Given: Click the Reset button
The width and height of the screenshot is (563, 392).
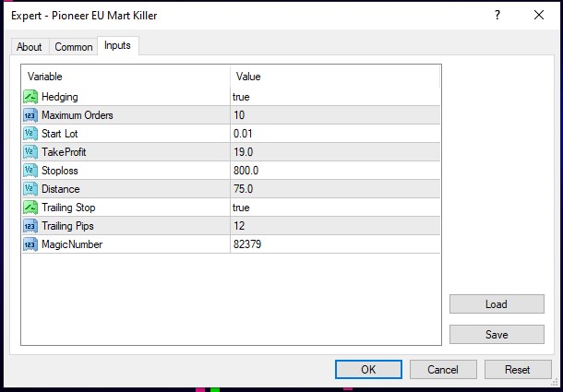Looking at the screenshot, I should [518, 369].
